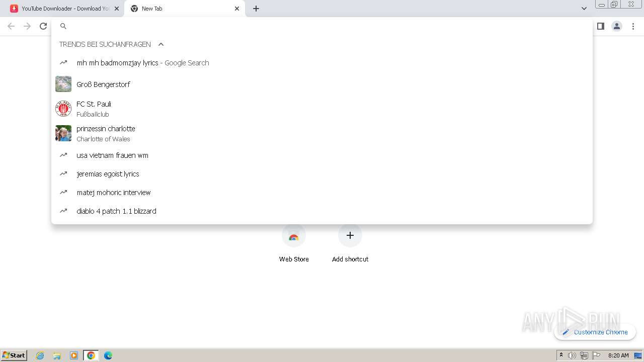Choose the FC St. Pauli suggestion
Viewport: 644px width, 362px height.
(x=322, y=109)
